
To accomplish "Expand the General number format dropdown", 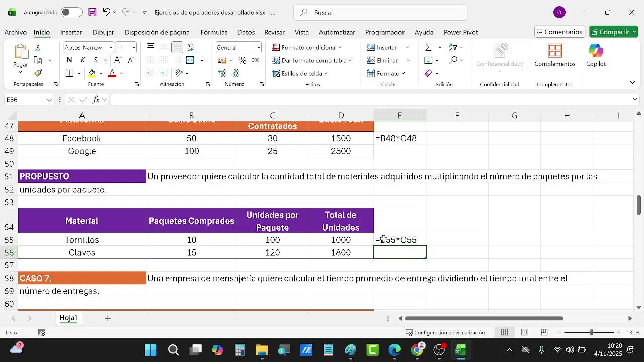I will coord(259,48).
